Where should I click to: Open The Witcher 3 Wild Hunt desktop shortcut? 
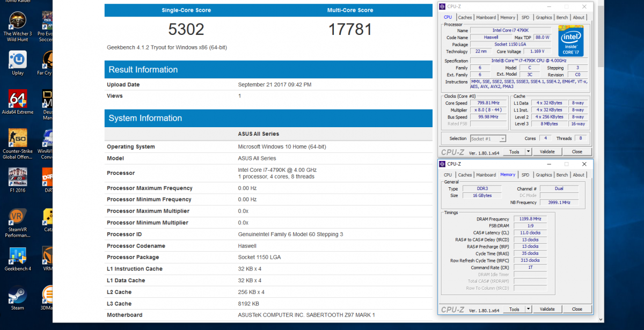point(18,27)
